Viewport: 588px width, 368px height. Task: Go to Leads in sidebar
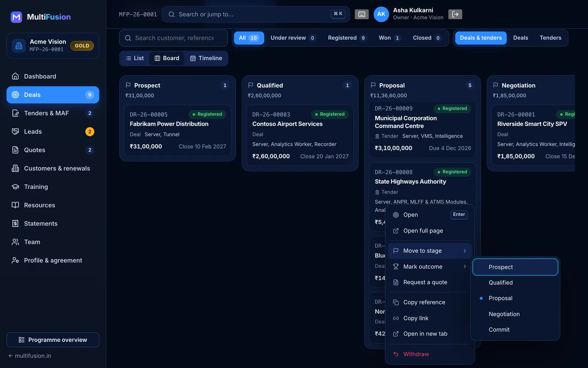[53, 132]
